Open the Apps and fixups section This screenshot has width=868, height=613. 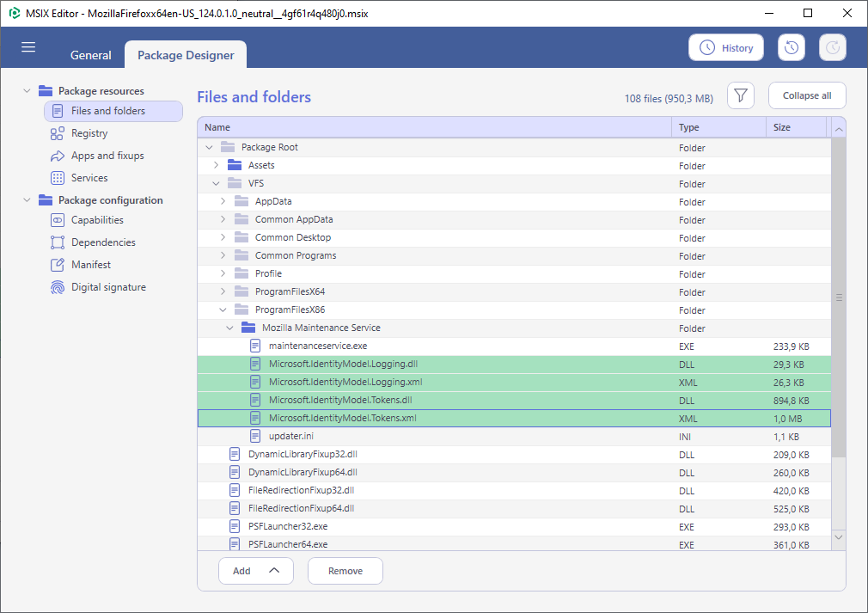(107, 156)
